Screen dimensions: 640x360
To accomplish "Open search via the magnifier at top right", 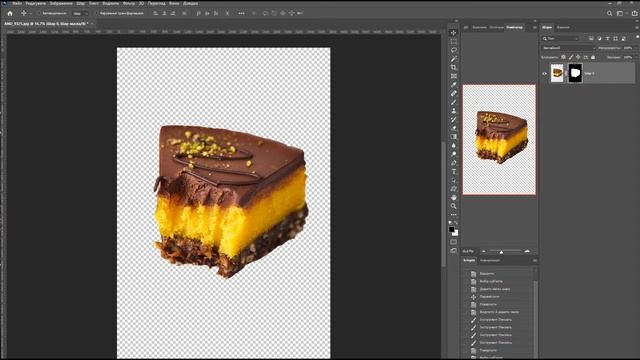I will pyautogui.click(x=609, y=13).
